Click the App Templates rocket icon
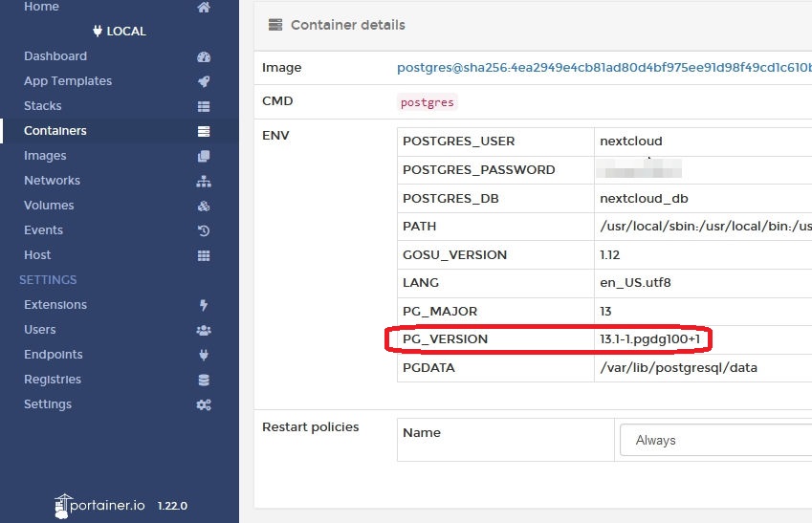The width and height of the screenshot is (812, 523). 203,81
